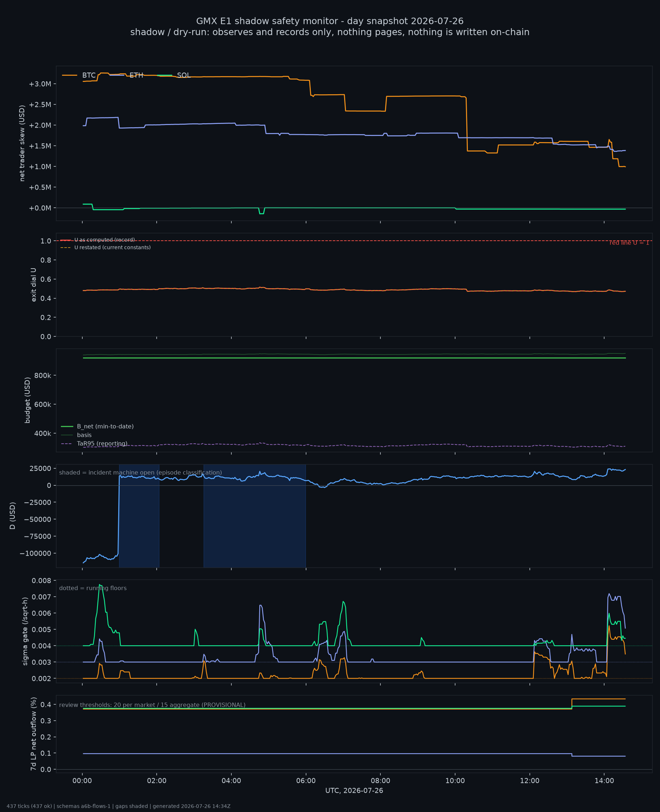Click the '0.003' sigma gate tick label
660x812 pixels.
pyautogui.click(x=41, y=662)
